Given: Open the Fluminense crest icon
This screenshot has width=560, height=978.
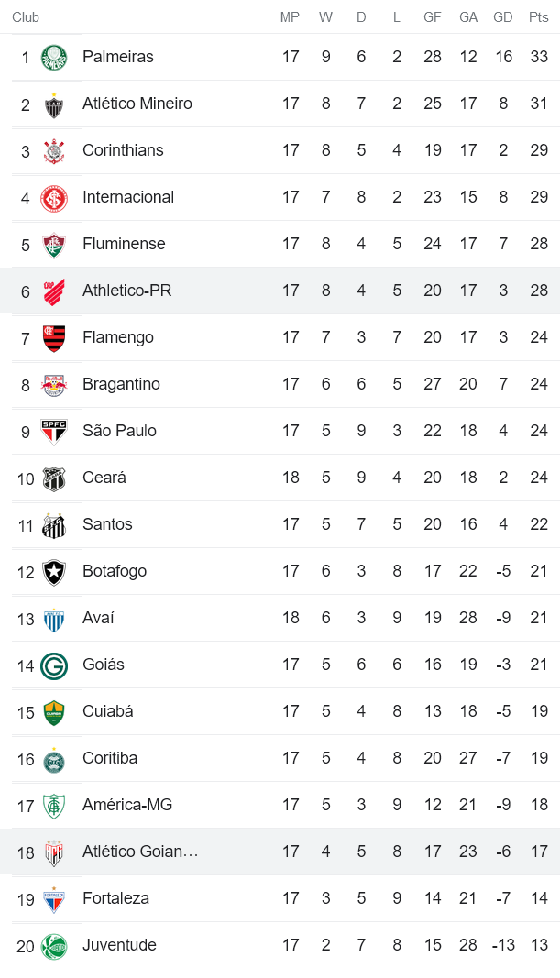Looking at the screenshot, I should tap(54, 245).
